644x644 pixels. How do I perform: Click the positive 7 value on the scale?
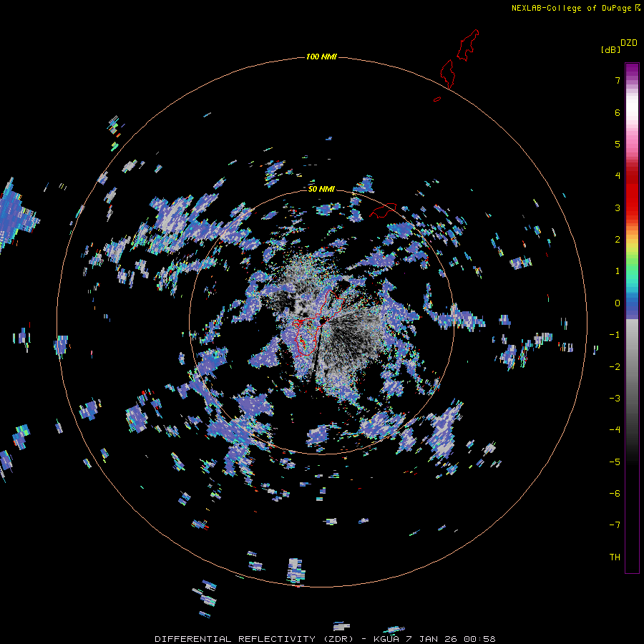click(618, 80)
